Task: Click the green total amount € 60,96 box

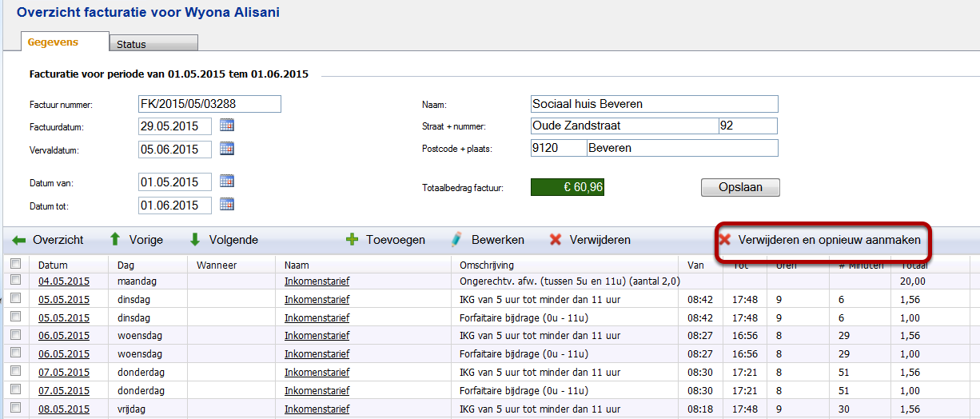Action: click(567, 187)
